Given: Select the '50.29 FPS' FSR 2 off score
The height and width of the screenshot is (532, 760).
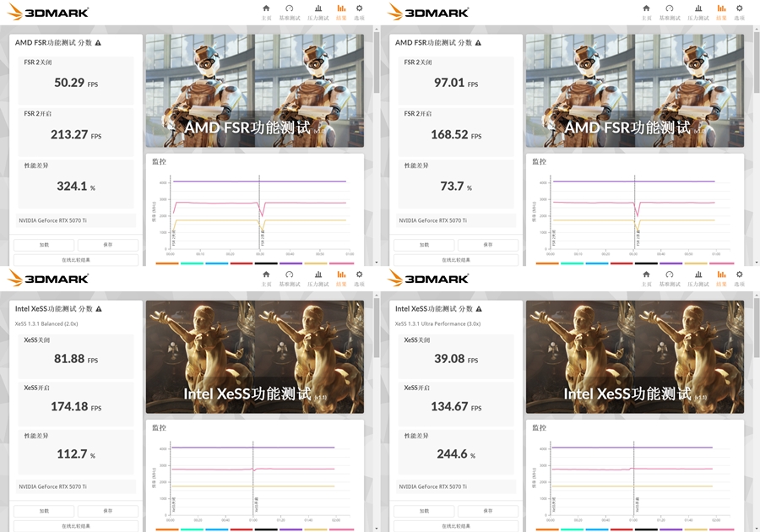Looking at the screenshot, I should point(76,83).
